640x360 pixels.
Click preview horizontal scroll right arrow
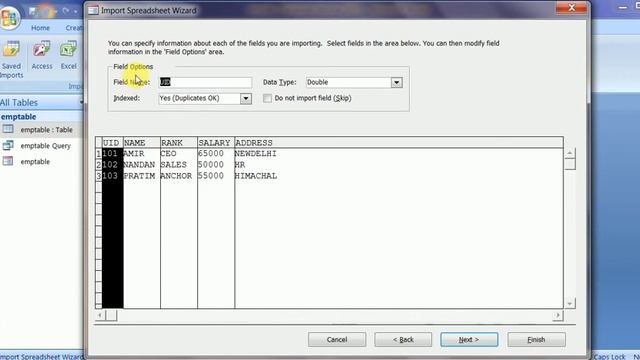pyautogui.click(x=558, y=315)
